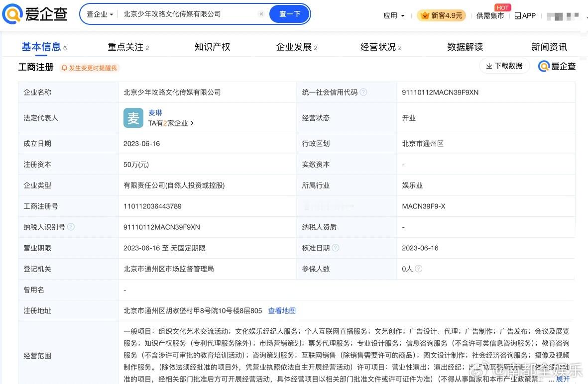This screenshot has height=384, width=588.
Task: Open the 麦琳 legal representative link
Action: click(x=155, y=112)
